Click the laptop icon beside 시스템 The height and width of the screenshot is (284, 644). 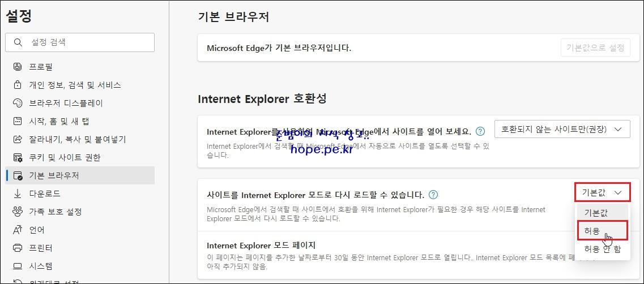(18, 266)
